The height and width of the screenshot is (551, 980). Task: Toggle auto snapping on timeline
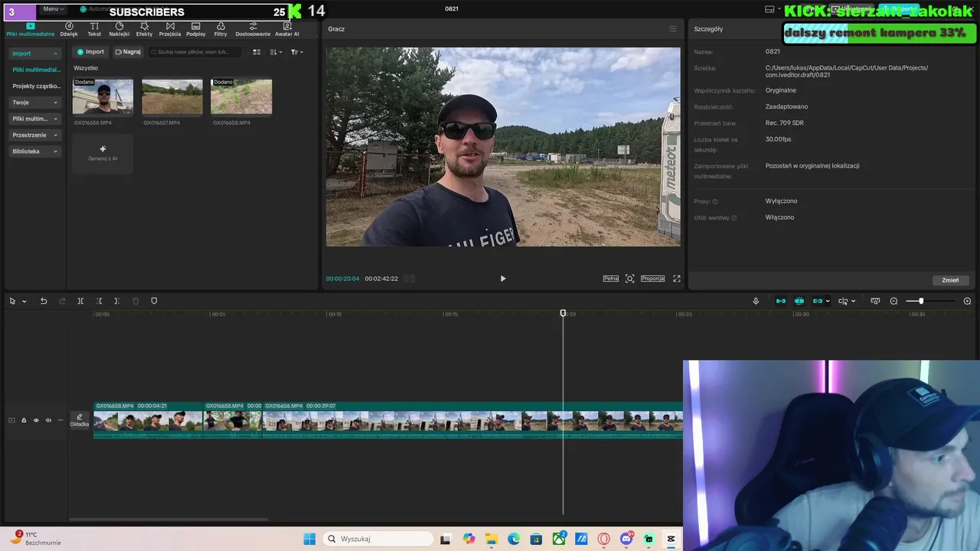click(799, 301)
